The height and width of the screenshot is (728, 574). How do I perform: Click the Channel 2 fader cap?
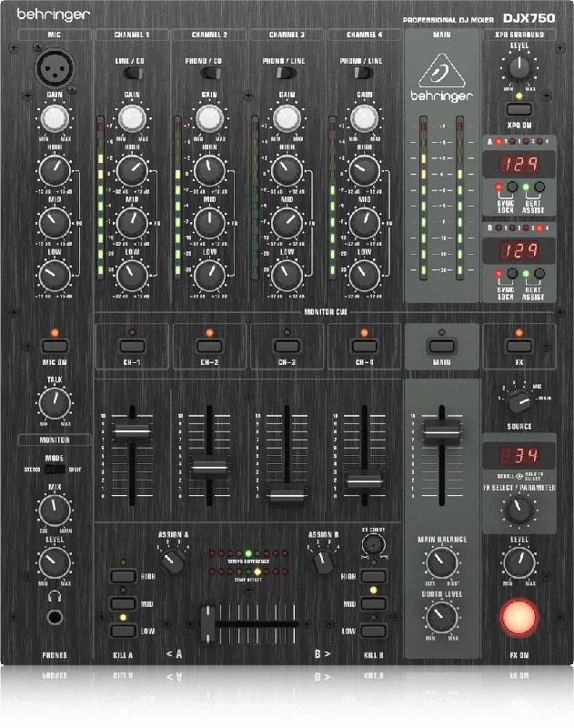pyautogui.click(x=210, y=468)
